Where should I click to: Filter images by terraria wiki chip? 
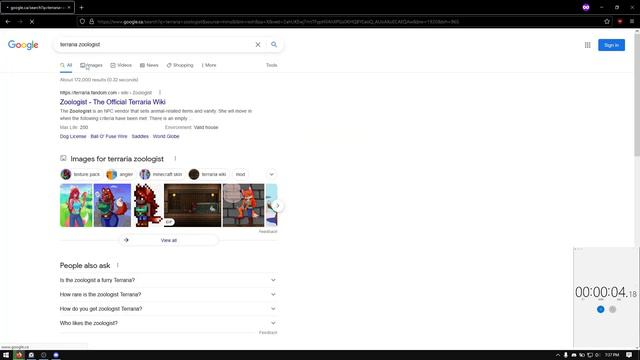208,174
